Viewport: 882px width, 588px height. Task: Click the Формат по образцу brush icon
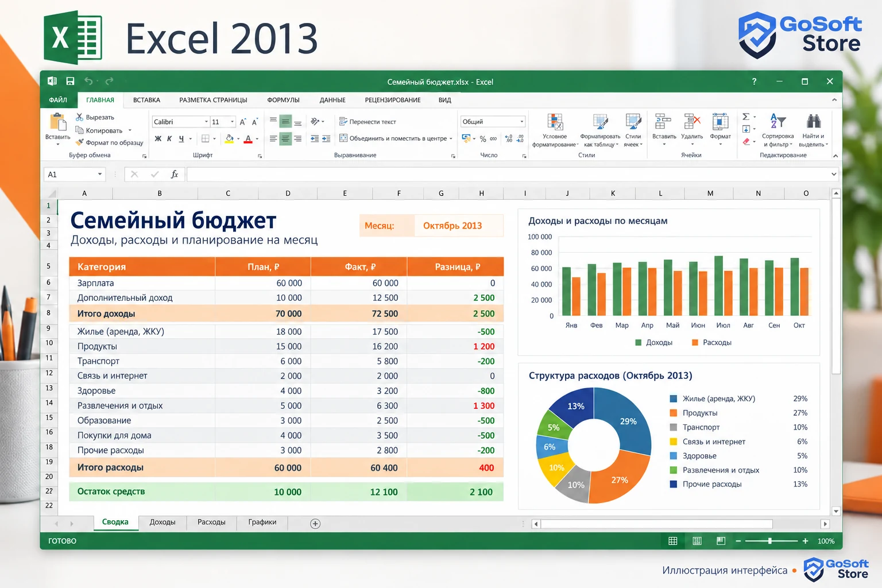pyautogui.click(x=79, y=142)
